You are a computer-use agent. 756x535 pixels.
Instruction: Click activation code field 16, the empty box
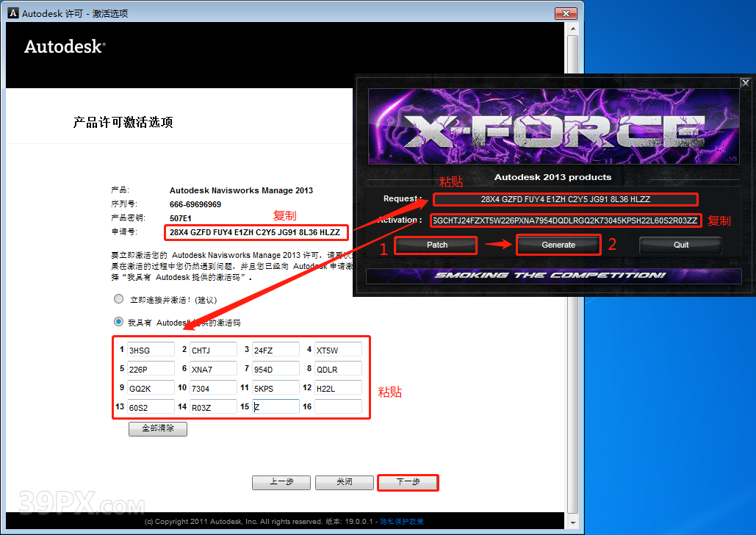[x=338, y=406]
